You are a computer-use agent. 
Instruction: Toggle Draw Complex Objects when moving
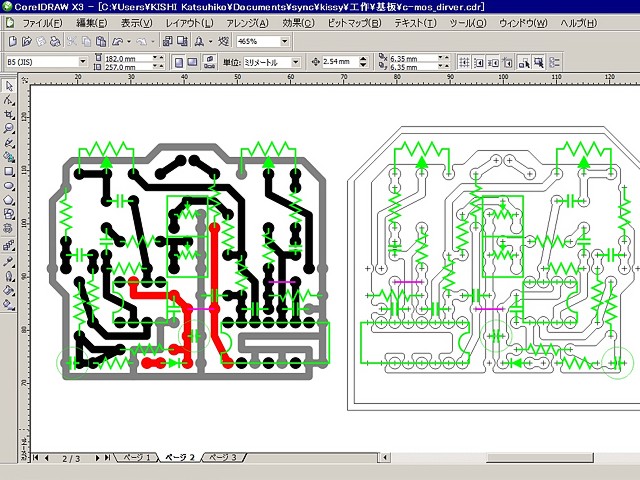tap(524, 62)
